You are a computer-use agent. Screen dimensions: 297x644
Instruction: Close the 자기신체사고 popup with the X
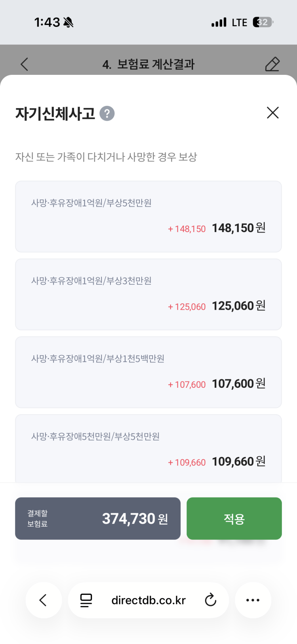273,113
